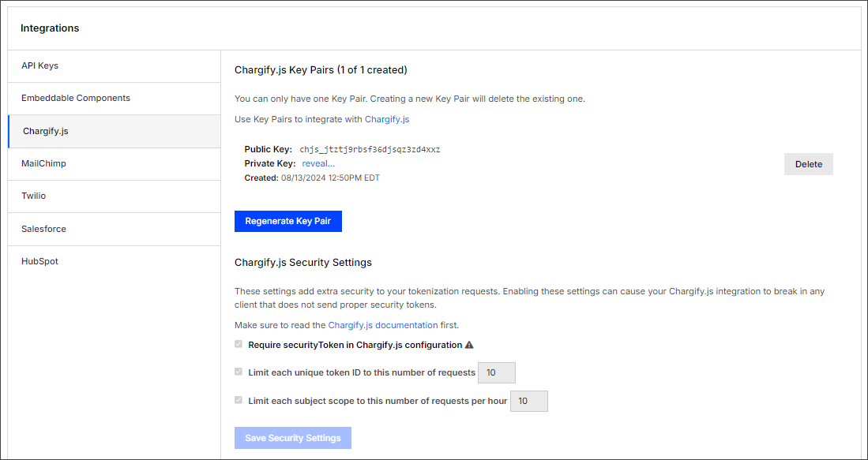The image size is (868, 460).
Task: Open the API Keys section
Action: click(x=114, y=66)
